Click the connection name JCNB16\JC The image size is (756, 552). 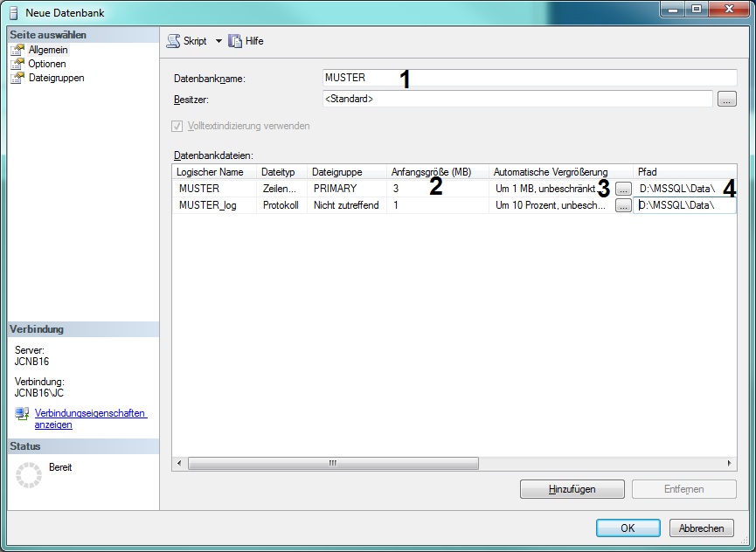[x=39, y=392]
